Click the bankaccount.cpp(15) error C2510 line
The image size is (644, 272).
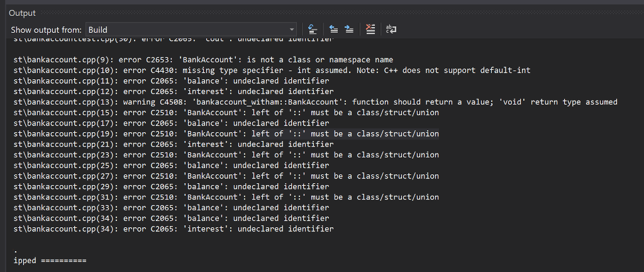226,113
